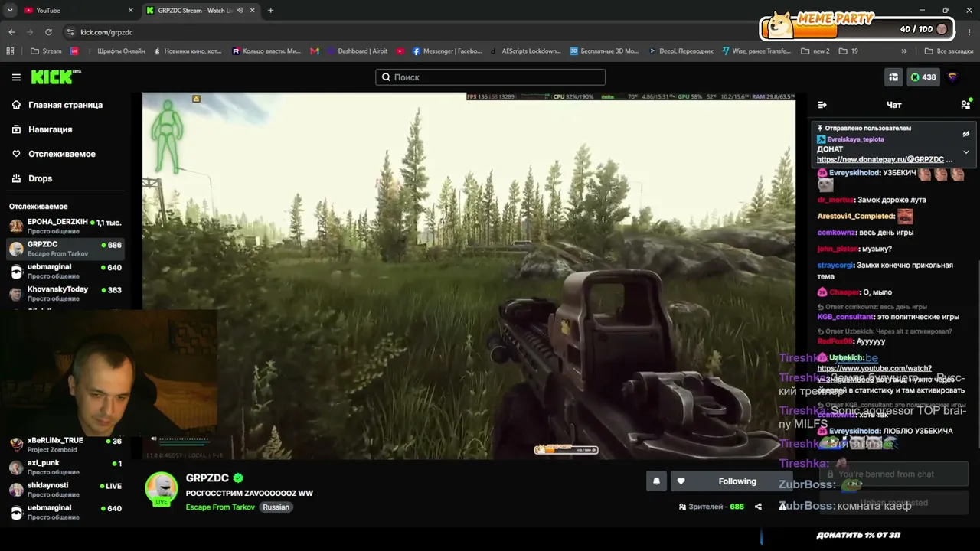This screenshot has width=980, height=551.
Task: Close the GRPZDC Stream tab
Action: pos(253,11)
